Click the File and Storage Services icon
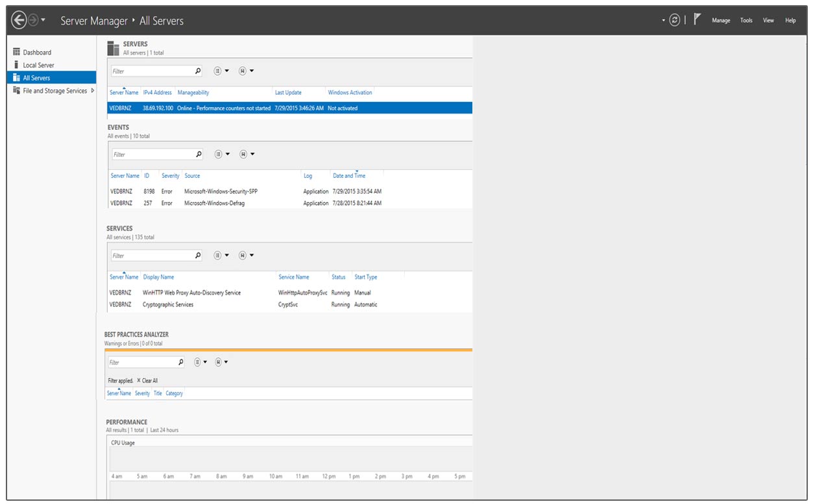The width and height of the screenshot is (813, 504). [17, 91]
